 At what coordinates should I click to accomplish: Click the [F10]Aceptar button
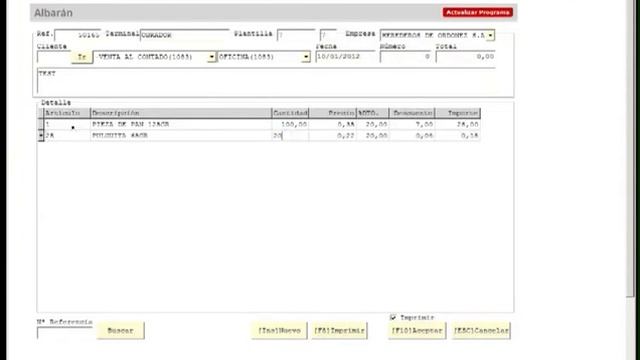pyautogui.click(x=417, y=330)
